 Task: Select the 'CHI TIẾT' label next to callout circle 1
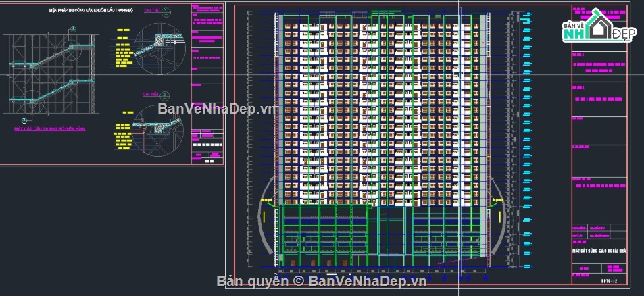click(x=151, y=10)
